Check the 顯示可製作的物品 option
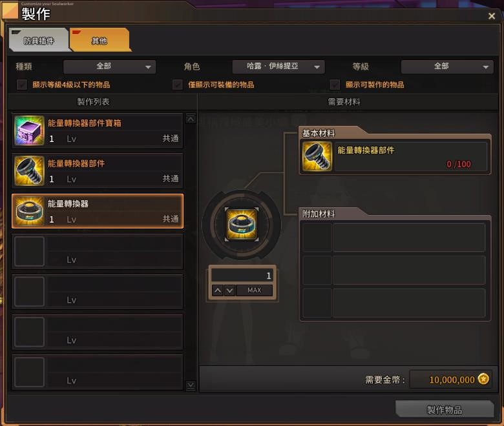The image size is (504, 426). (335, 85)
